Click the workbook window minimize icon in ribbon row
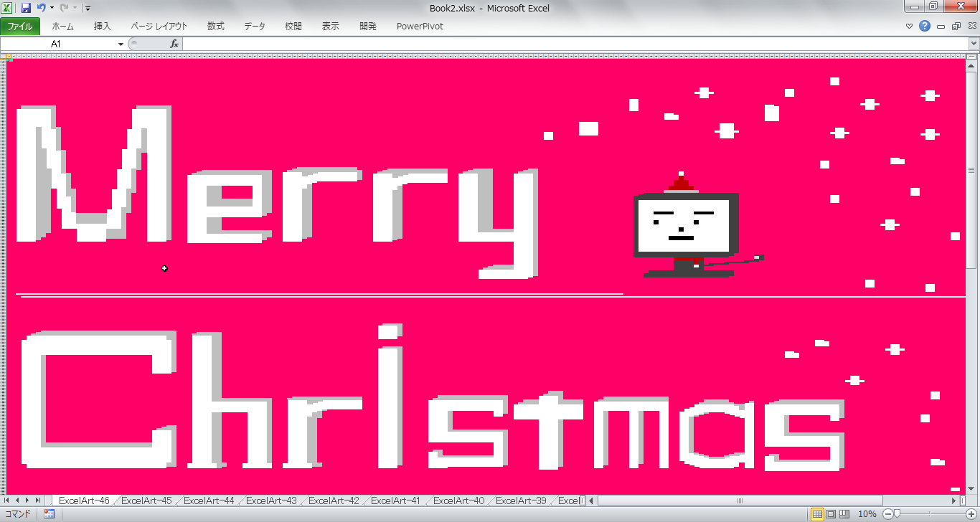The width and height of the screenshot is (980, 522). coord(941,27)
